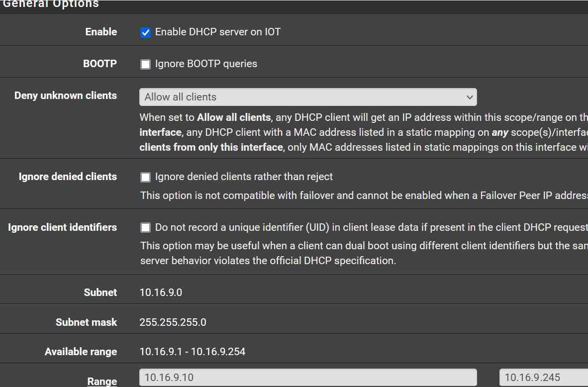
Task: Open the Deny unknown clients dropdown
Action: pos(307,97)
